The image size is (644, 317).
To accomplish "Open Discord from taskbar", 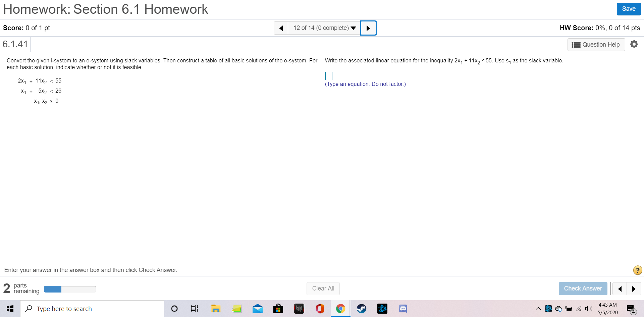I will [x=403, y=309].
